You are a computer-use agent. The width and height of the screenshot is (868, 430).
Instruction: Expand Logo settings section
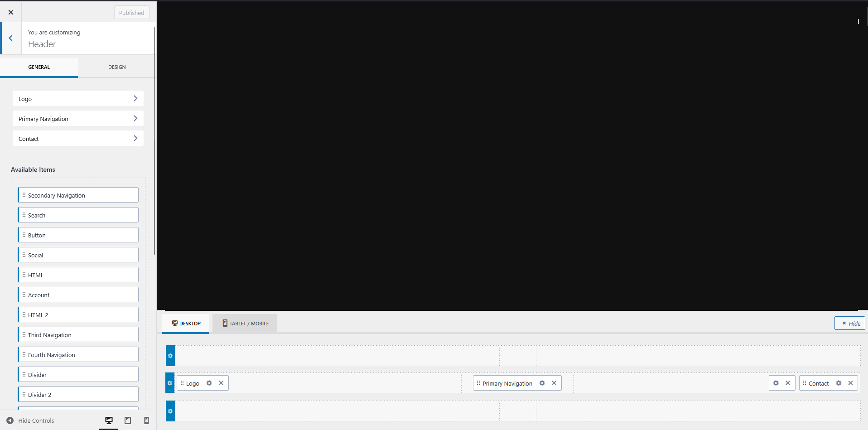(78, 99)
